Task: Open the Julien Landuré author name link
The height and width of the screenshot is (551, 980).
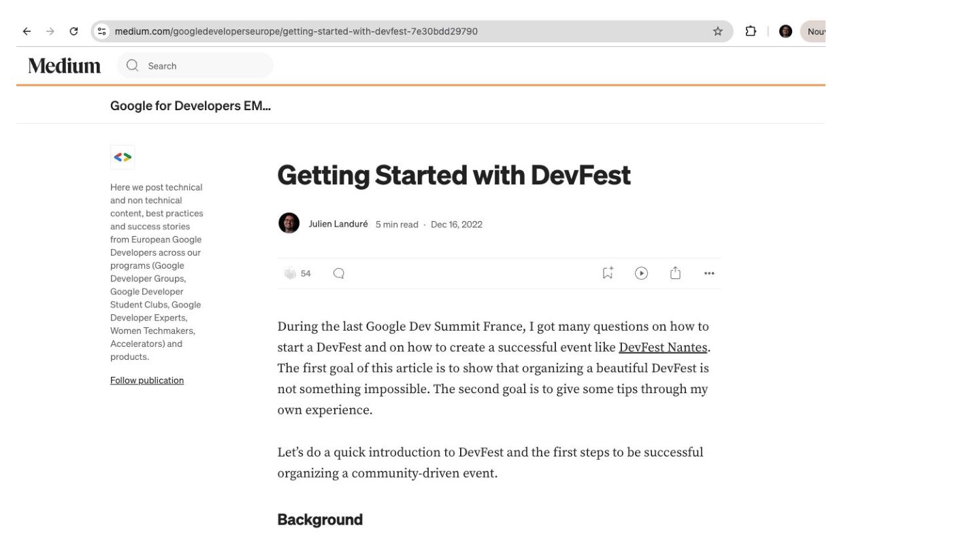Action: pos(338,224)
